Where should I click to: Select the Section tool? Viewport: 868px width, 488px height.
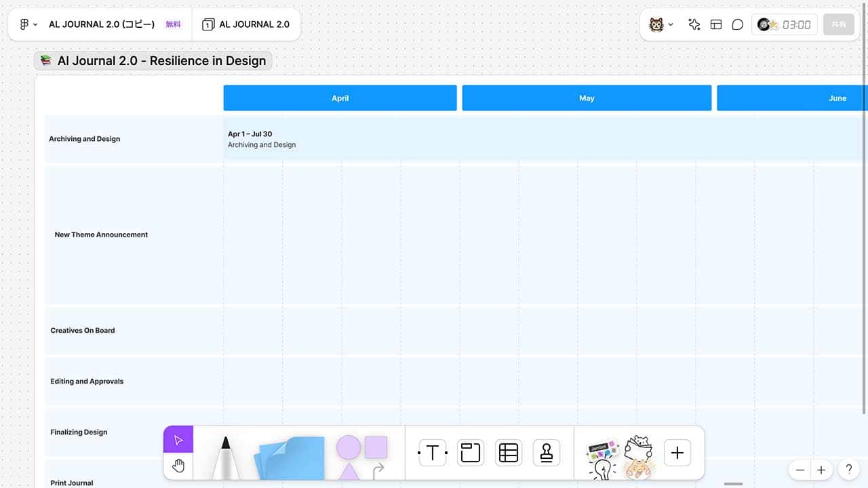(470, 453)
